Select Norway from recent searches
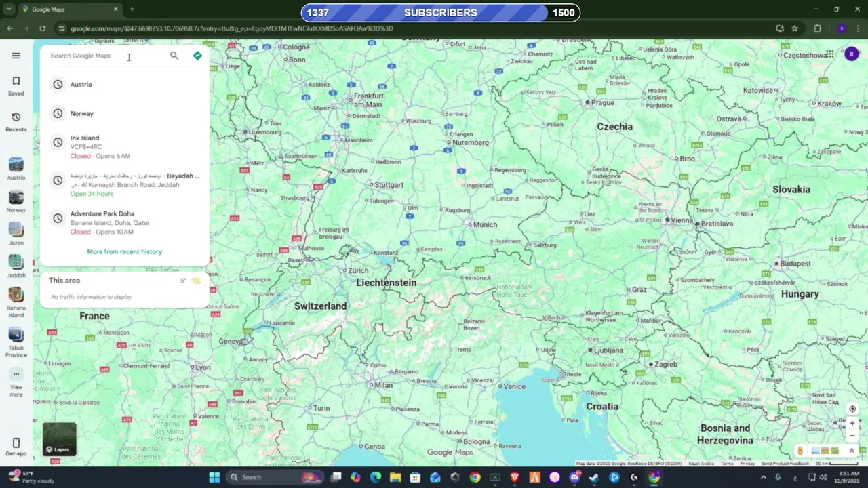The width and height of the screenshot is (868, 488). click(125, 113)
